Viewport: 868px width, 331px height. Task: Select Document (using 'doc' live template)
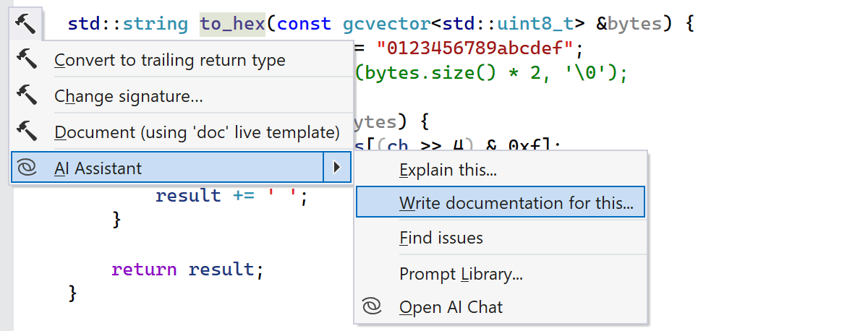(x=197, y=132)
